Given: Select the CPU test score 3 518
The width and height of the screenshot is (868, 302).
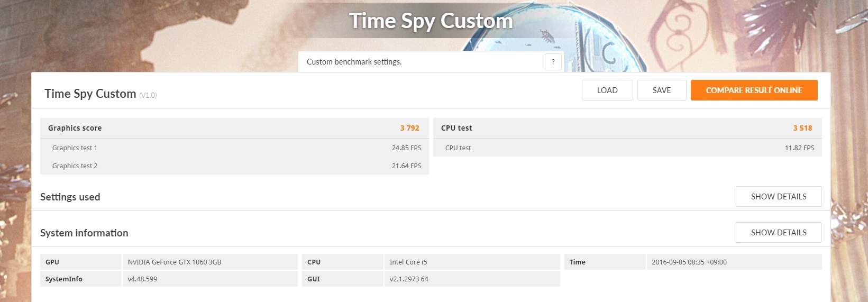Looking at the screenshot, I should tap(802, 128).
